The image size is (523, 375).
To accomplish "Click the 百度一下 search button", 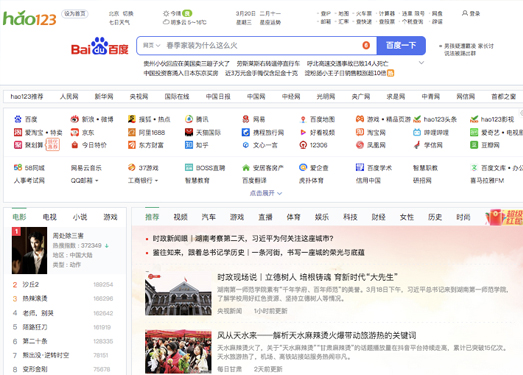I will 401,45.
